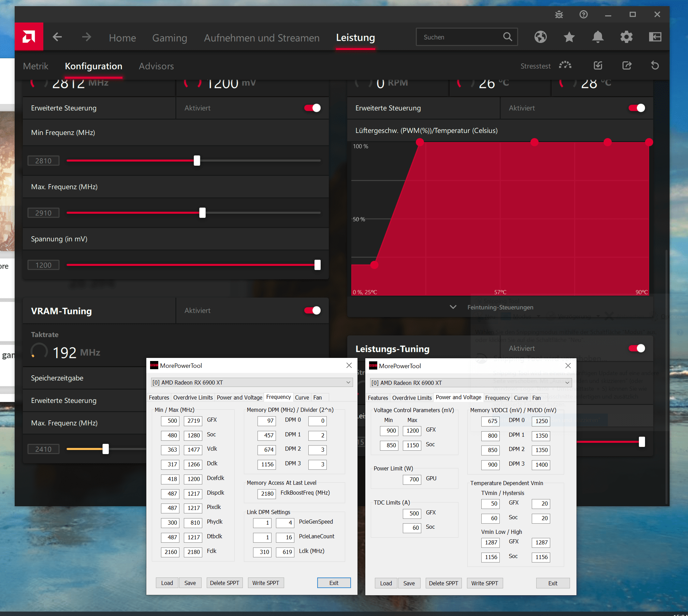Select Fan tab in right MorePowerTool
Viewport: 688px width, 616px height.
tap(537, 398)
